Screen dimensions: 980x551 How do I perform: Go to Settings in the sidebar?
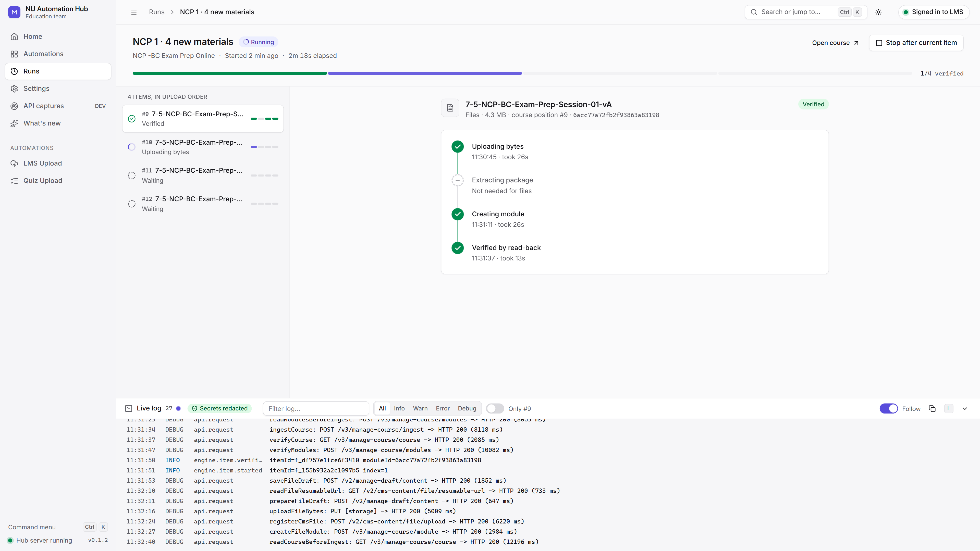pyautogui.click(x=58, y=89)
